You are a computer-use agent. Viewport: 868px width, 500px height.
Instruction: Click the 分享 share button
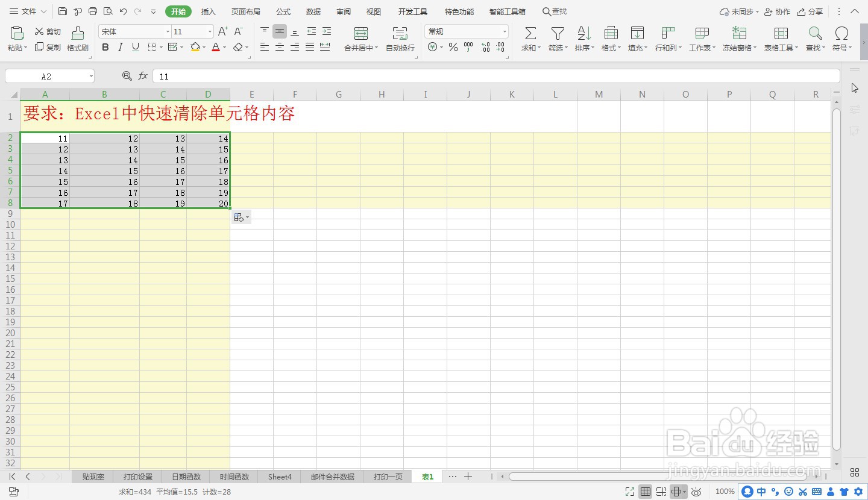[x=810, y=11]
